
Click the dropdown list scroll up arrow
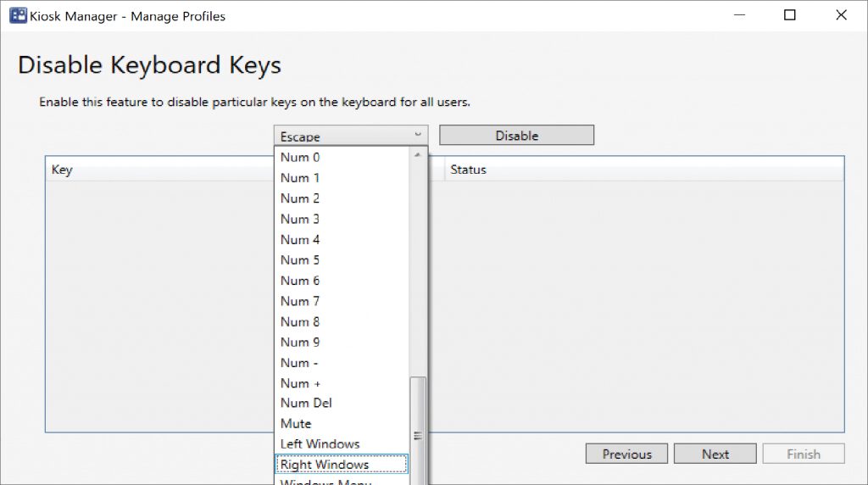pyautogui.click(x=417, y=155)
